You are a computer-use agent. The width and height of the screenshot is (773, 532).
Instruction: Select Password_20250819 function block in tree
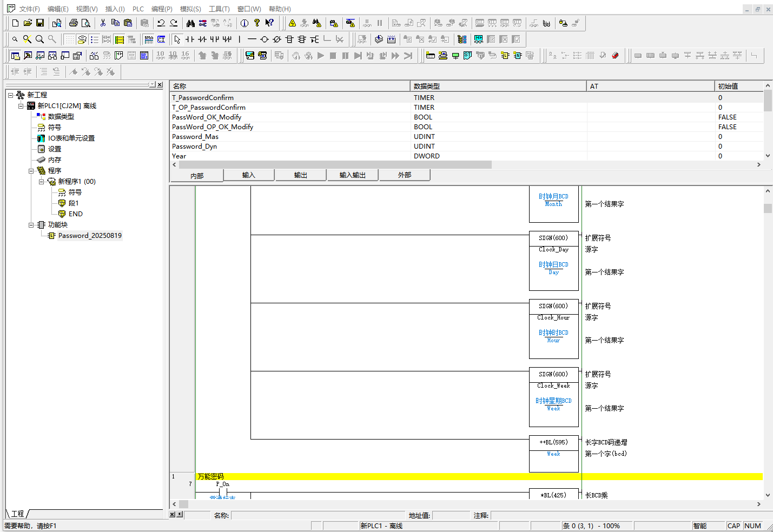90,236
